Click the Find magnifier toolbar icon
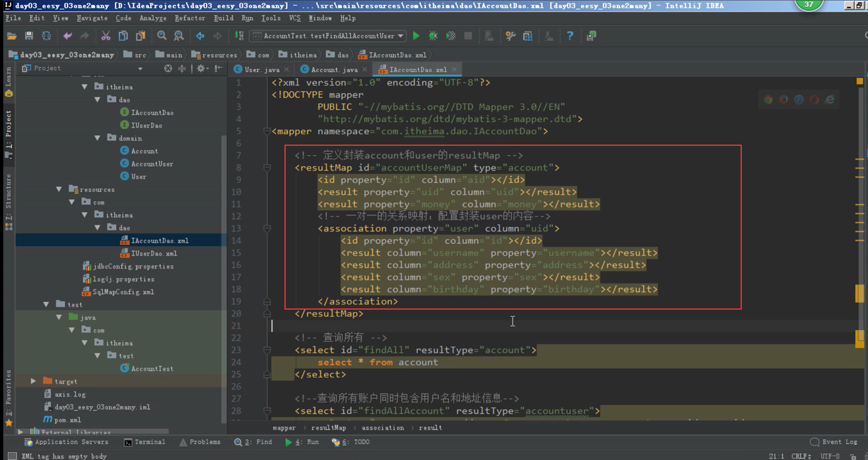 click(x=161, y=36)
